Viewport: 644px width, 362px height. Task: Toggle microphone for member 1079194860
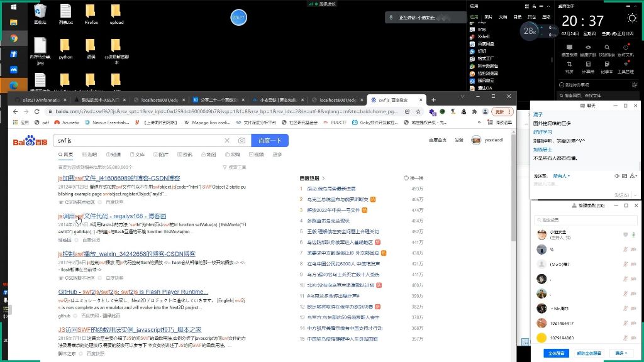point(625,338)
